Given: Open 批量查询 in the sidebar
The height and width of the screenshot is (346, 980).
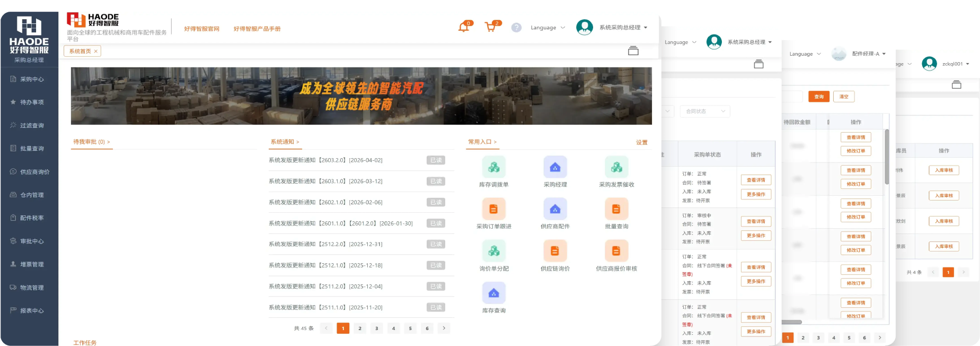Looking at the screenshot, I should click(29, 149).
